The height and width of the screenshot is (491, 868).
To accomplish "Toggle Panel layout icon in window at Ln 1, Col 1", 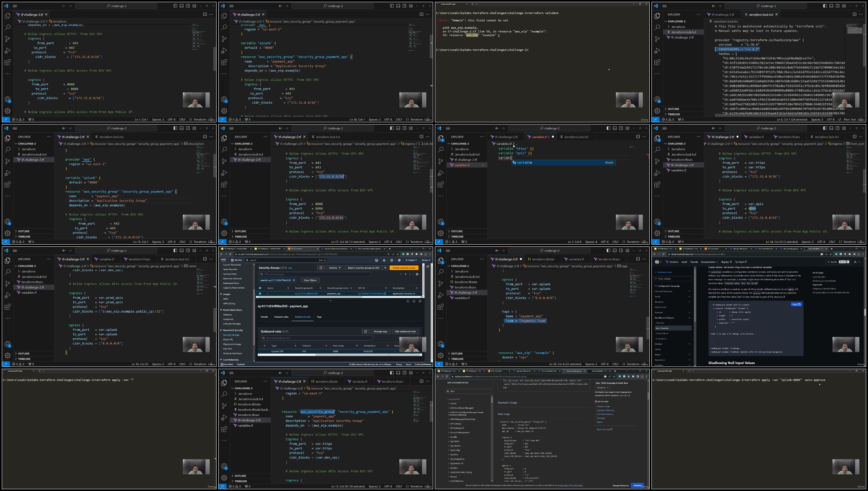I will [x=181, y=6].
